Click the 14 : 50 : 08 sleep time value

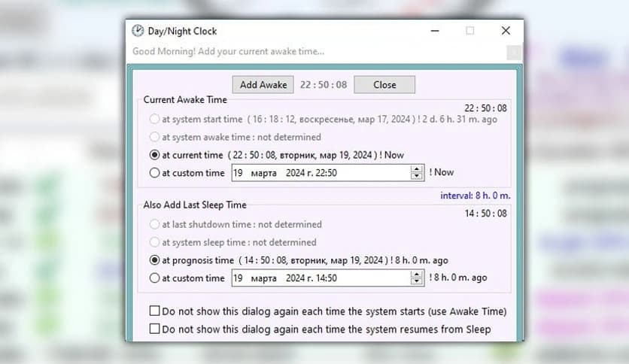[x=486, y=214]
